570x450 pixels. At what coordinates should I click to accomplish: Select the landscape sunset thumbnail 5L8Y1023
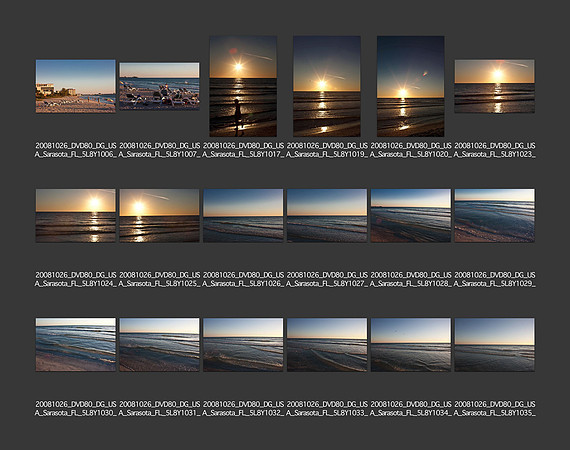tap(494, 86)
